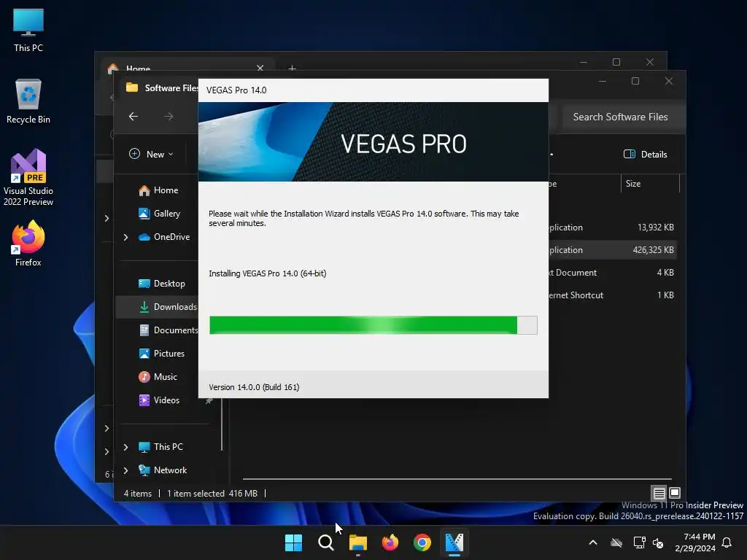Select This PC in the navigation pane
The width and height of the screenshot is (747, 560).
tap(160, 447)
